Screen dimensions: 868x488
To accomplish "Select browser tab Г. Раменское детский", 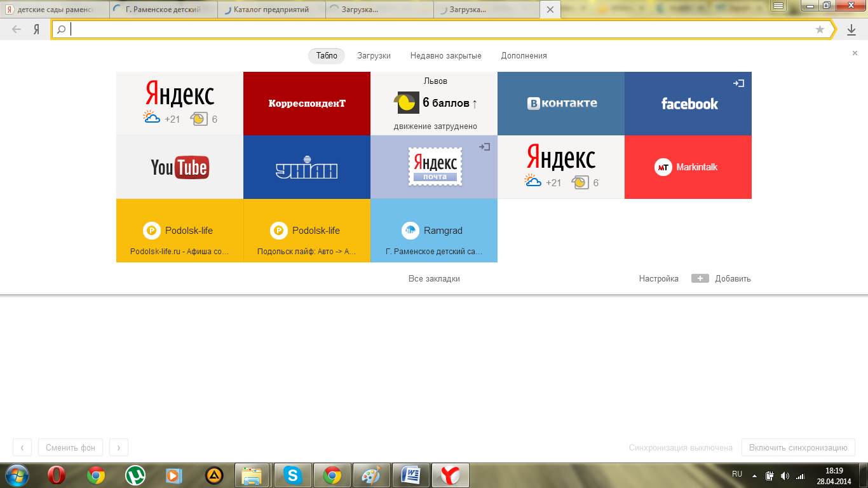I will pyautogui.click(x=163, y=10).
